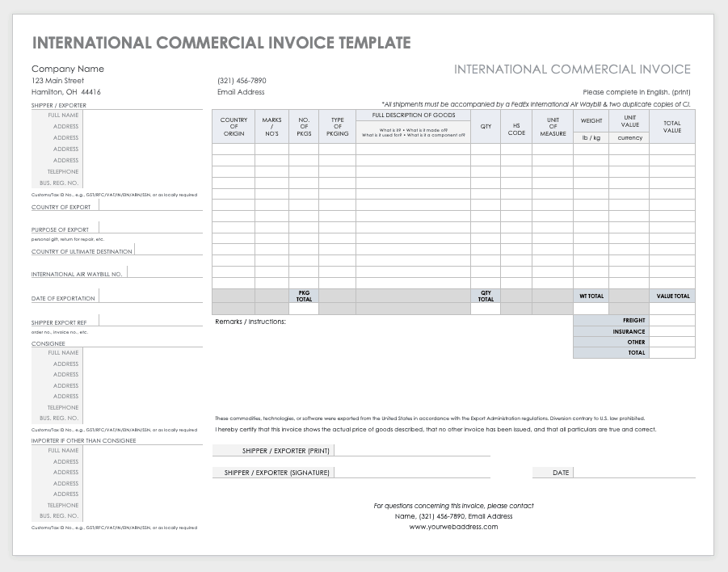Click the 'MARKS / NO'S' column header
728x572 pixels.
click(x=271, y=126)
